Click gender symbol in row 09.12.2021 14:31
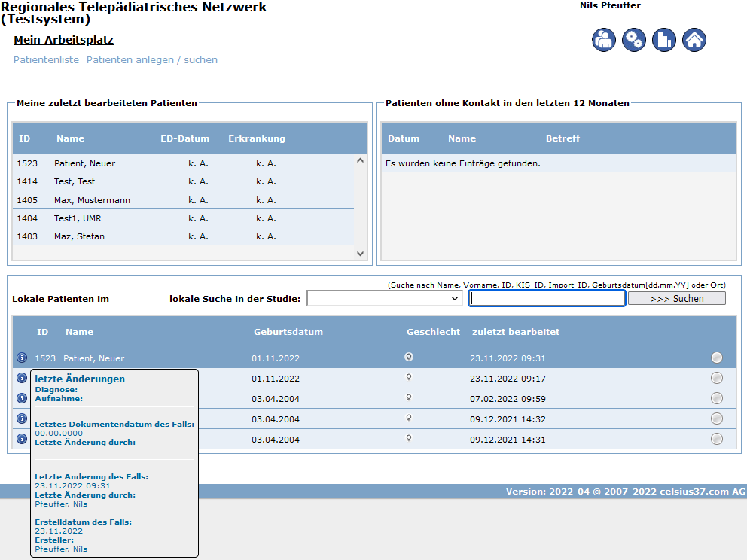747x560 pixels. (x=409, y=439)
